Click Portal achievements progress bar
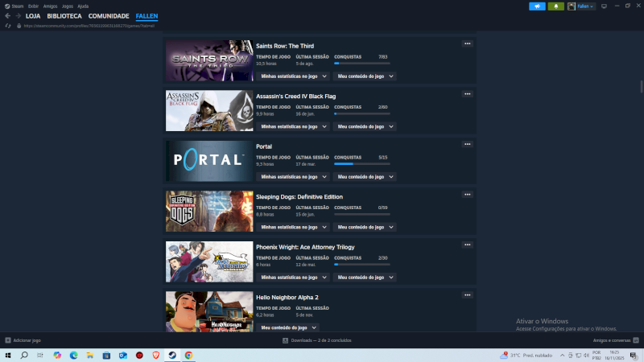 361,164
